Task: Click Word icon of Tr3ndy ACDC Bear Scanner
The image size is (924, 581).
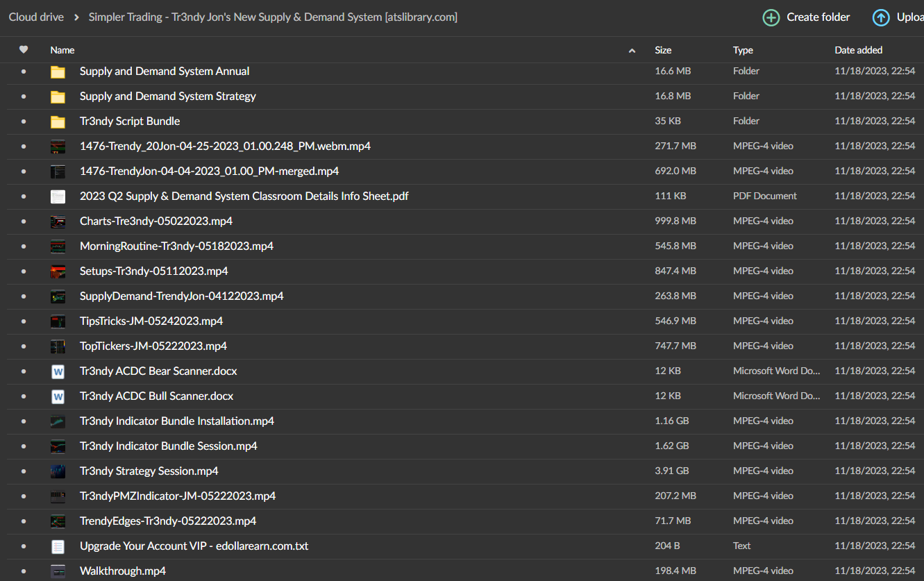Action: click(x=58, y=371)
